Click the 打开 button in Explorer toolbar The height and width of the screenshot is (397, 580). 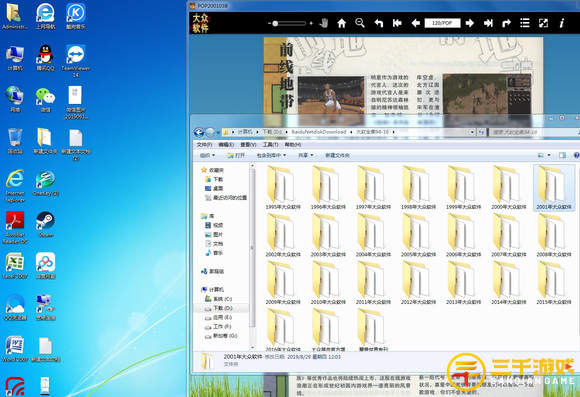click(x=236, y=155)
